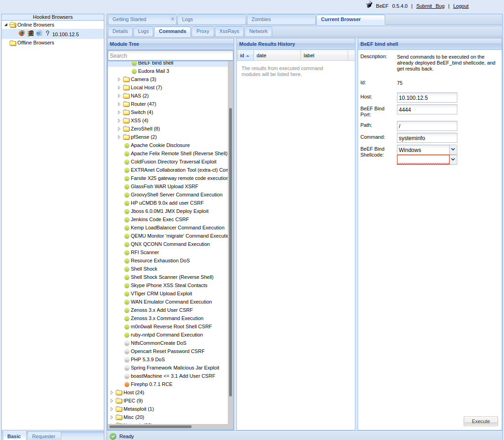504x440 pixels.
Task: Select the Spring Framework Malicious Jar Exploit module
Action: point(175,368)
